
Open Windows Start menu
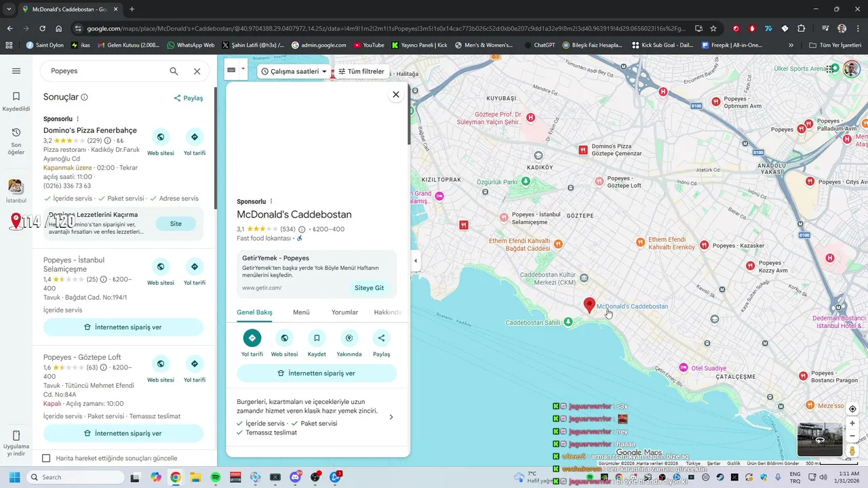14,477
